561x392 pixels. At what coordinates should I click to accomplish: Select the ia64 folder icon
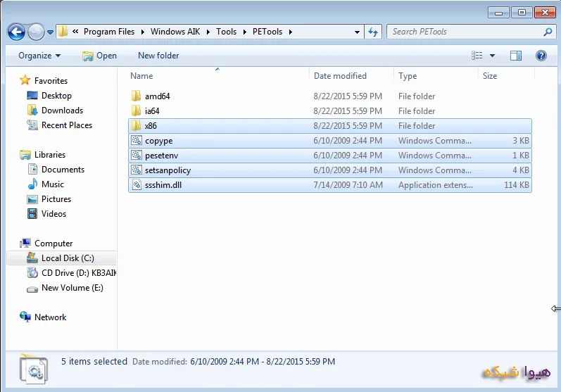(136, 111)
